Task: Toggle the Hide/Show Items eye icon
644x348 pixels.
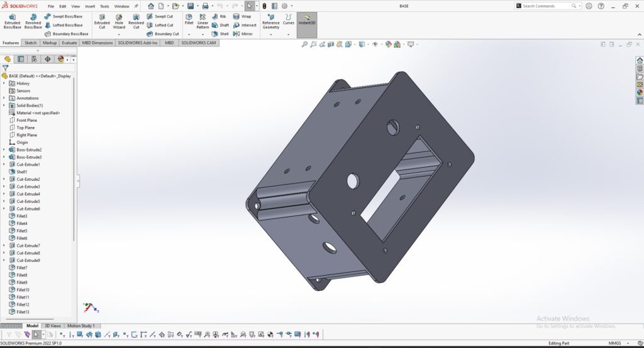Action: tap(375, 45)
